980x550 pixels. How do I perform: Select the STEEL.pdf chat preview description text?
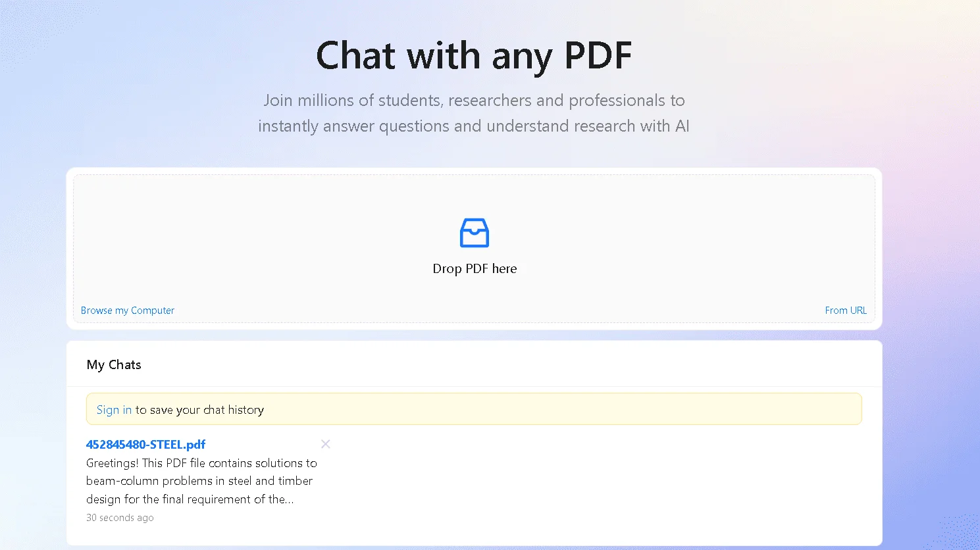[x=201, y=481]
